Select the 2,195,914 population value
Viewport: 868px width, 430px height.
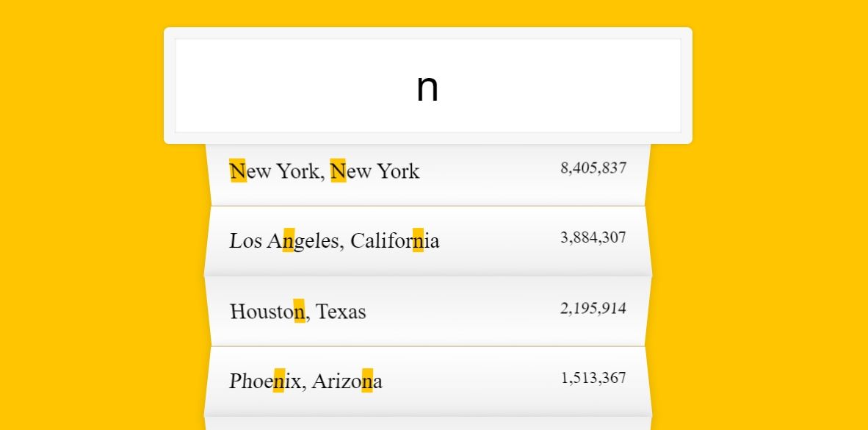(593, 307)
